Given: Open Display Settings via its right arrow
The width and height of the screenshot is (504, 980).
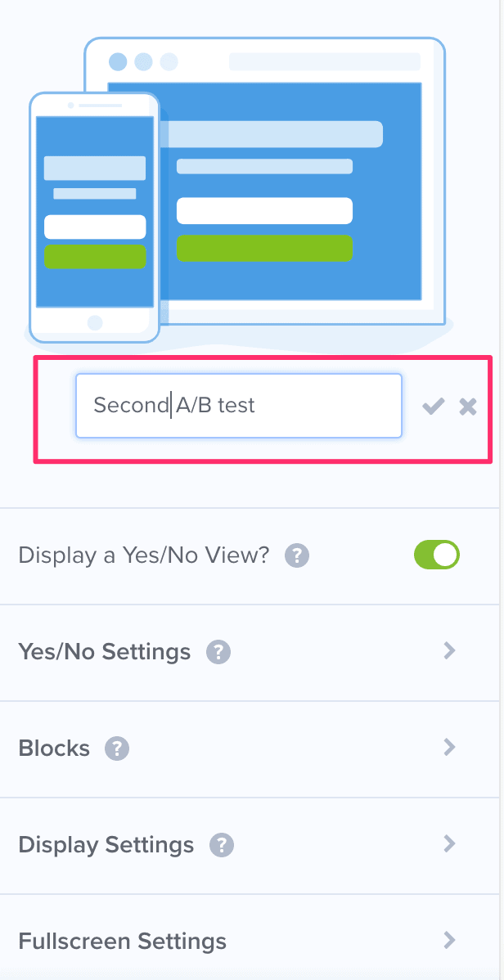Looking at the screenshot, I should [448, 844].
